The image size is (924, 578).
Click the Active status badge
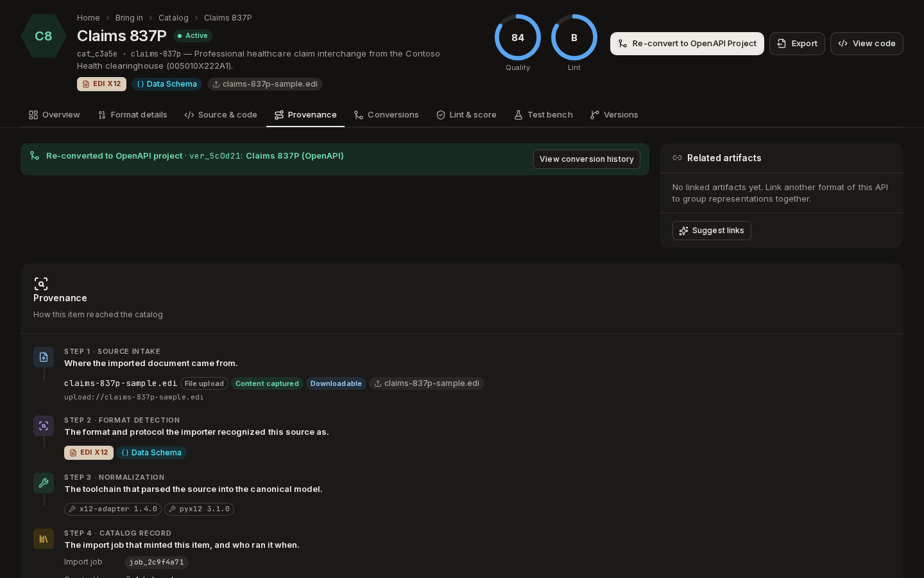tap(193, 36)
